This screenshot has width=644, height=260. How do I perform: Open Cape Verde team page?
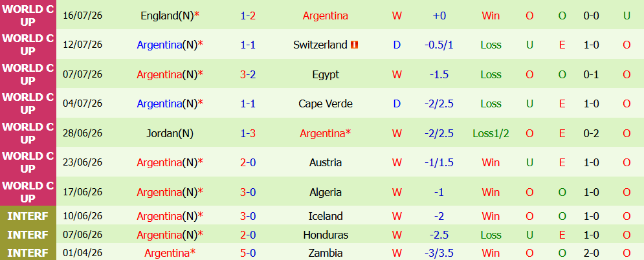(326, 103)
